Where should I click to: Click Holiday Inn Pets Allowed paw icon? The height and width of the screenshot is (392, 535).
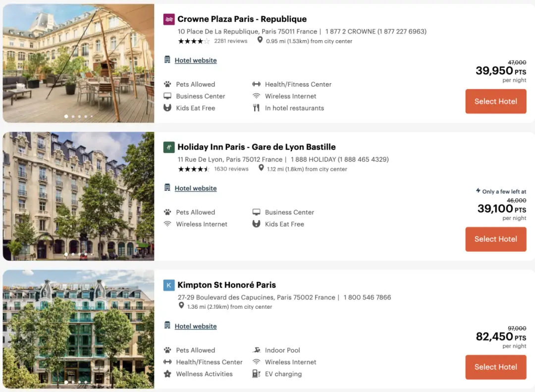[x=167, y=212]
